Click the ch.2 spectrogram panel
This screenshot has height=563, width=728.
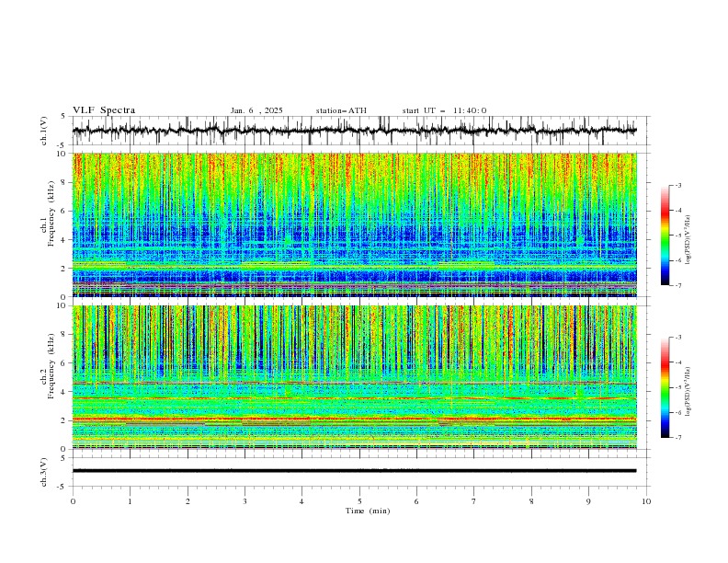pyautogui.click(x=355, y=377)
